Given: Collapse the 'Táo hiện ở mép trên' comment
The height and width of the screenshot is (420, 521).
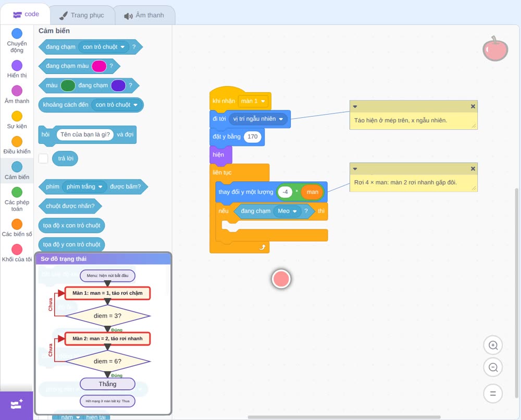Looking at the screenshot, I should point(355,107).
